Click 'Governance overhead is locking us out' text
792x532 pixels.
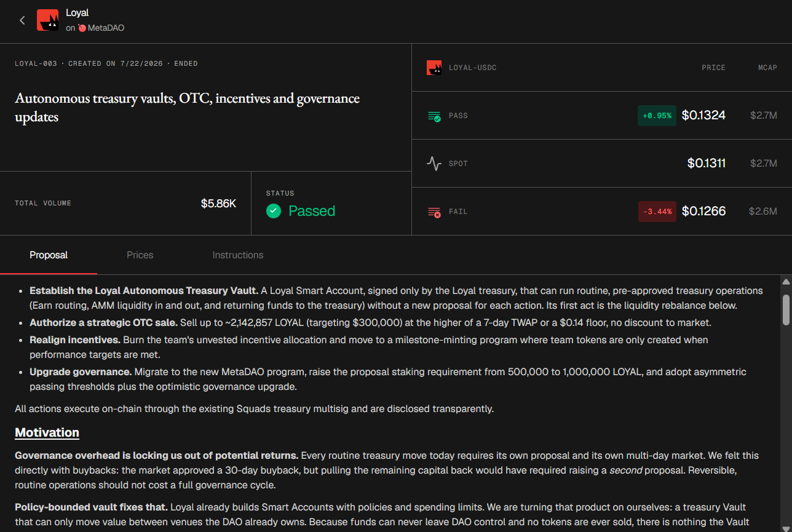157,455
